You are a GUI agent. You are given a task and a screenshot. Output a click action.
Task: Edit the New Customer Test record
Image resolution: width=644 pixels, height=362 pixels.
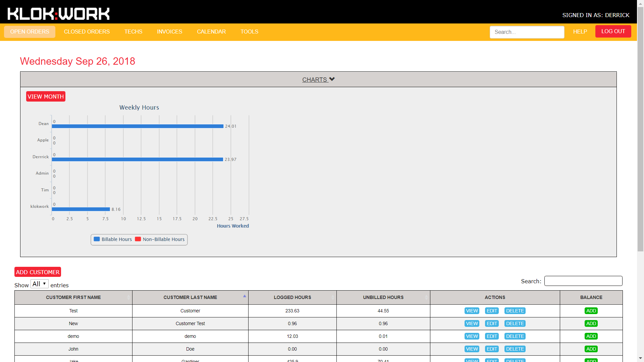pos(492,323)
